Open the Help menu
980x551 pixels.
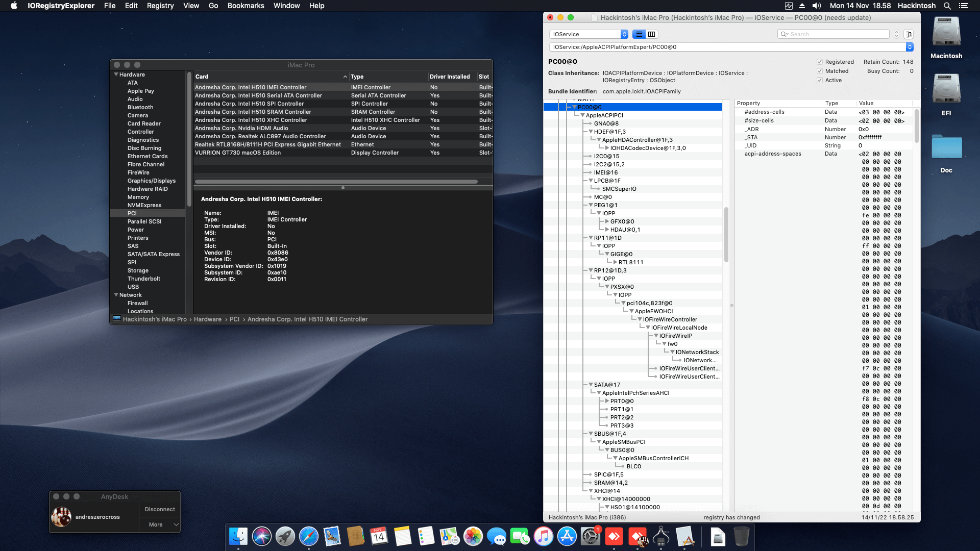click(316, 6)
